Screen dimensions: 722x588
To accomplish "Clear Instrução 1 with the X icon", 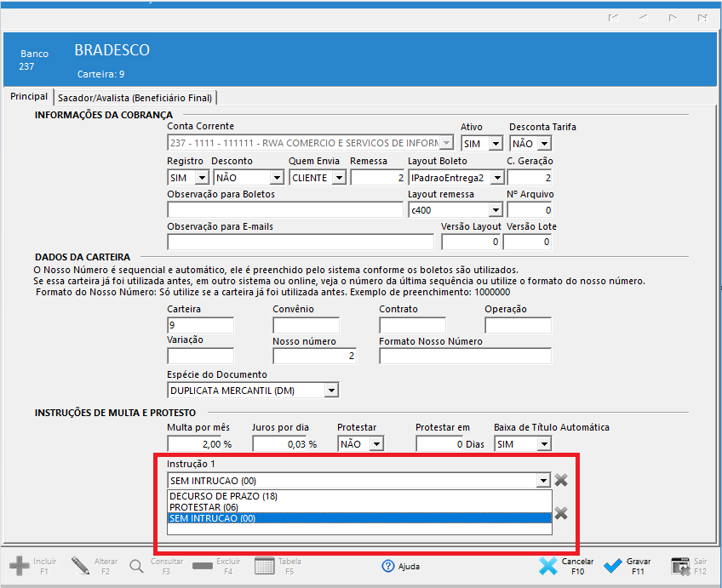I will pos(561,480).
